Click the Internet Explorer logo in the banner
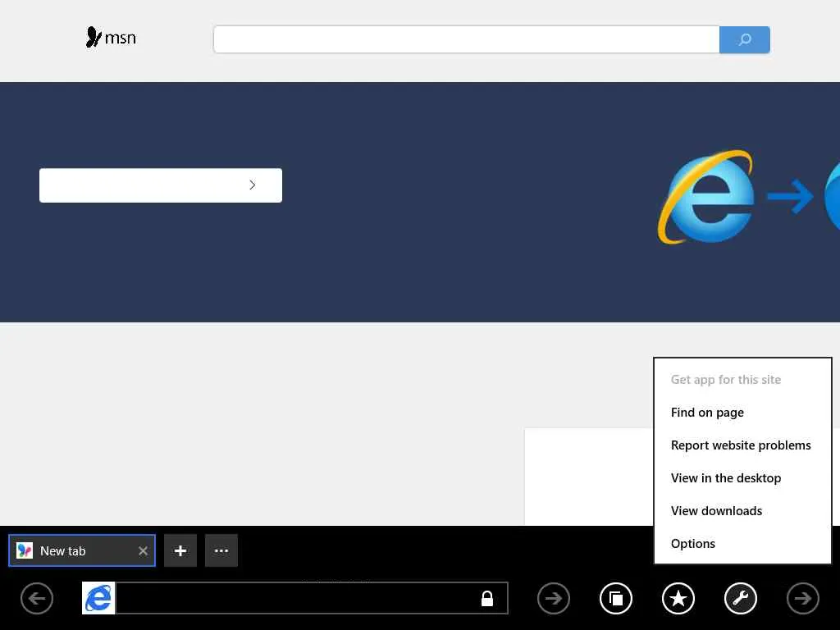Image resolution: width=840 pixels, height=630 pixels. [706, 197]
